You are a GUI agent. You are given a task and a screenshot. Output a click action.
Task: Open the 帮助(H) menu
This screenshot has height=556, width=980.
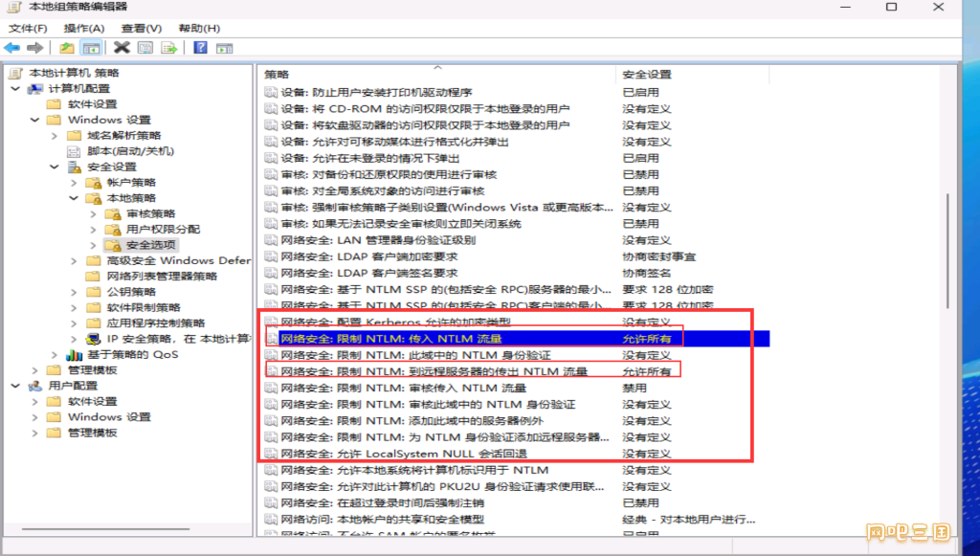[x=199, y=28]
